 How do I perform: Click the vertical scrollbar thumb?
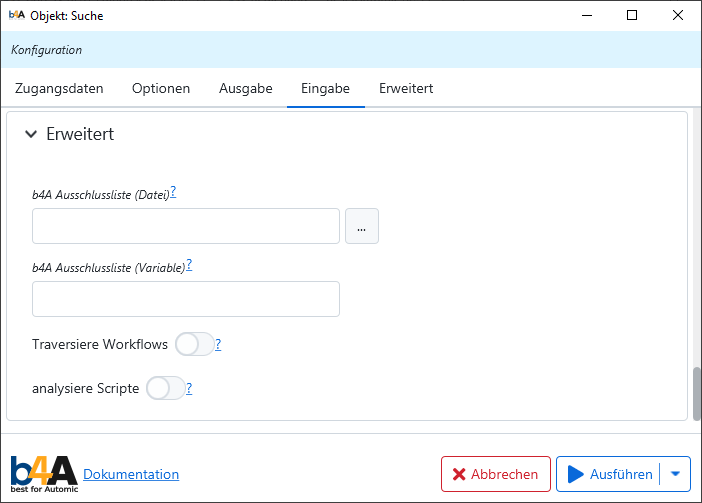(x=696, y=394)
